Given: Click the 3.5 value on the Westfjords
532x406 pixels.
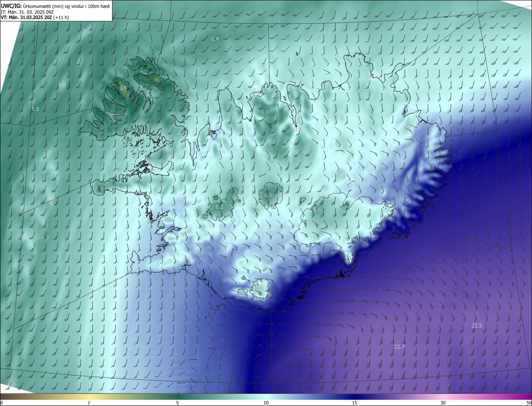Looking at the screenshot, I should coord(123,88).
